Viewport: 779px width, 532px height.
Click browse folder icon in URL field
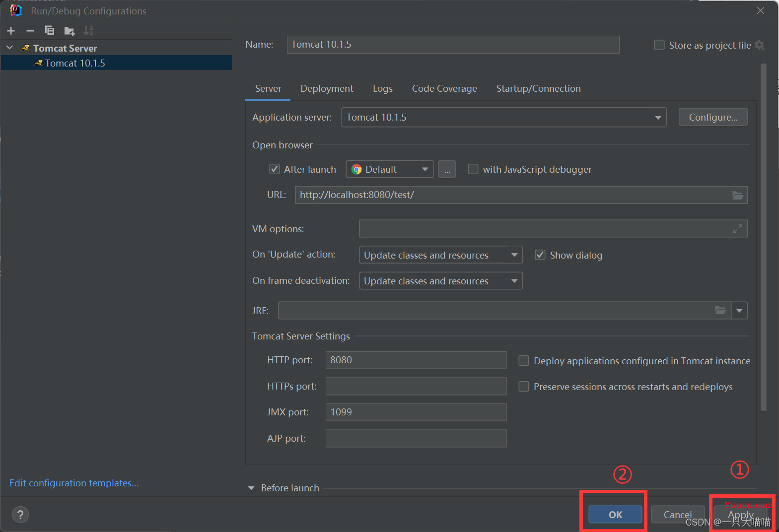click(738, 195)
